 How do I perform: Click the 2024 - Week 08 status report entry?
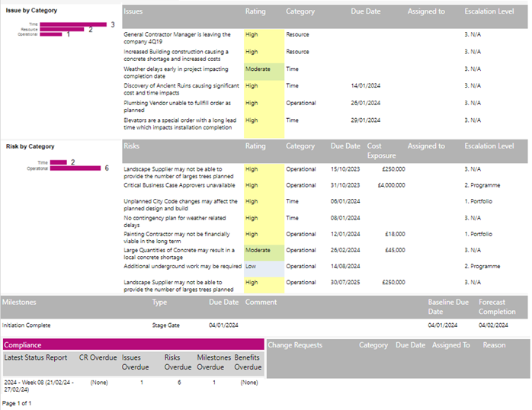38,385
